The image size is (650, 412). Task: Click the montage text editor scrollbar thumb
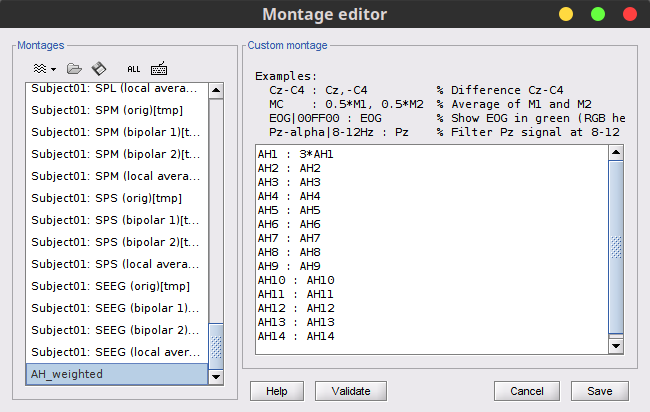click(616, 245)
